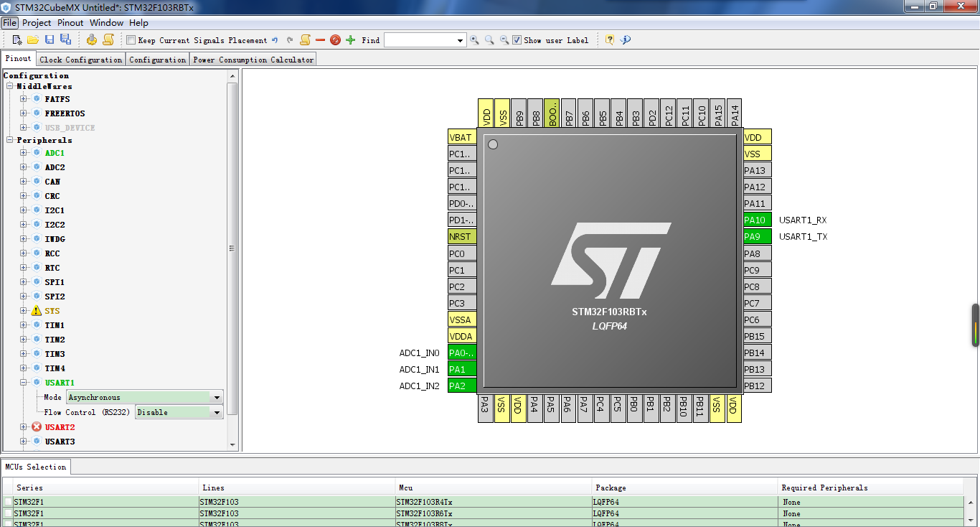Viewport: 980px width, 527px height.
Task: Expand the USART2 tree node
Action: [24, 427]
